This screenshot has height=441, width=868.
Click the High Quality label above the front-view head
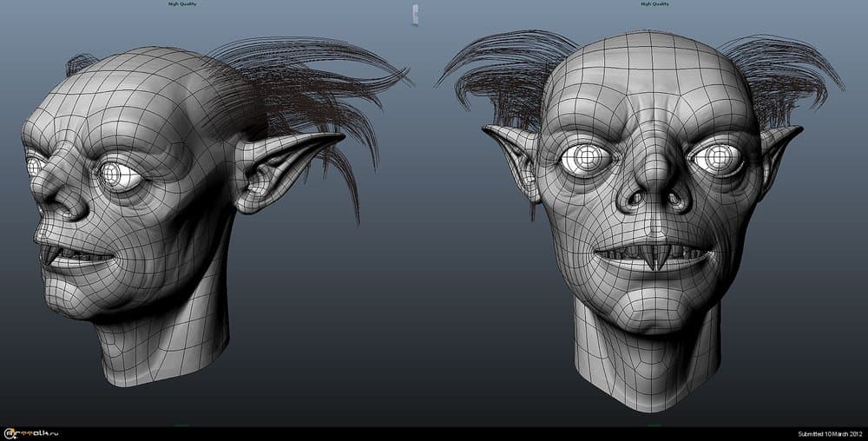click(x=654, y=3)
